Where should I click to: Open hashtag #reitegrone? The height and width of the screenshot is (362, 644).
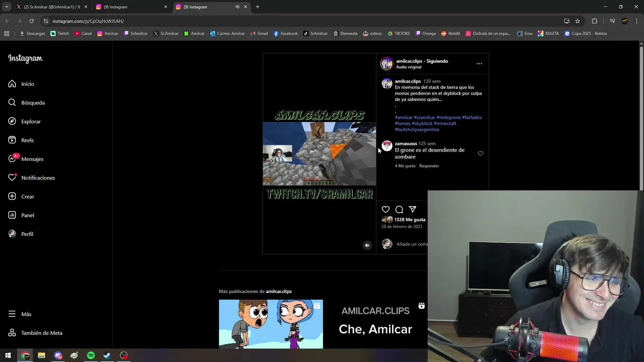tap(449, 117)
